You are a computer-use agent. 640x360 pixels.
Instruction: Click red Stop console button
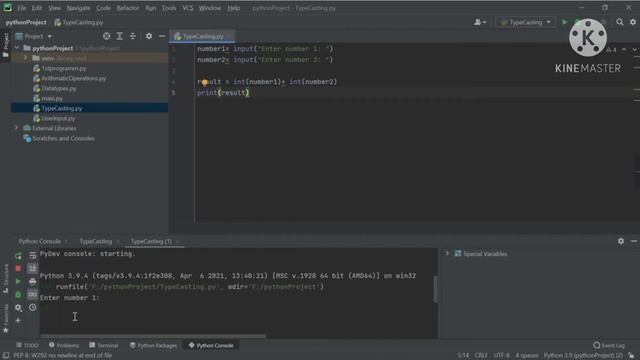point(18,268)
